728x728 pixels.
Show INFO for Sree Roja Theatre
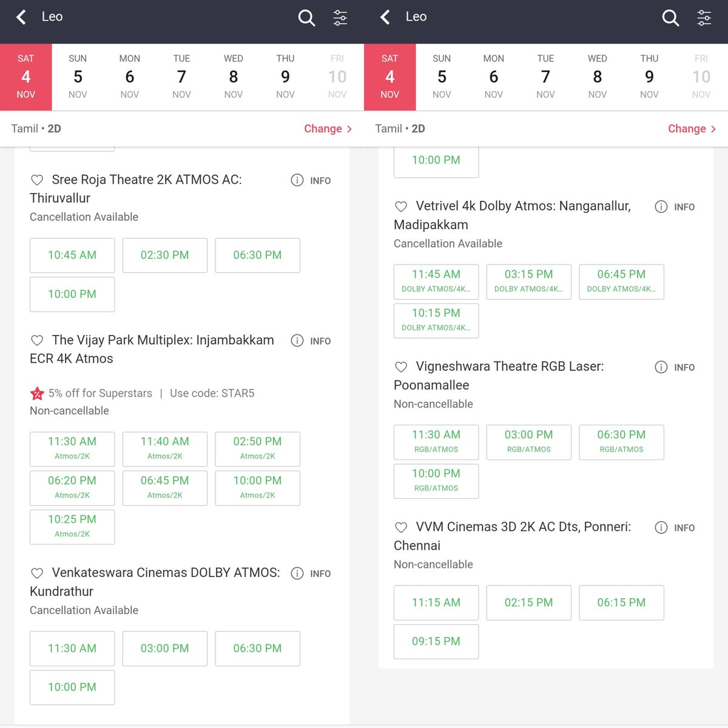pyautogui.click(x=311, y=180)
